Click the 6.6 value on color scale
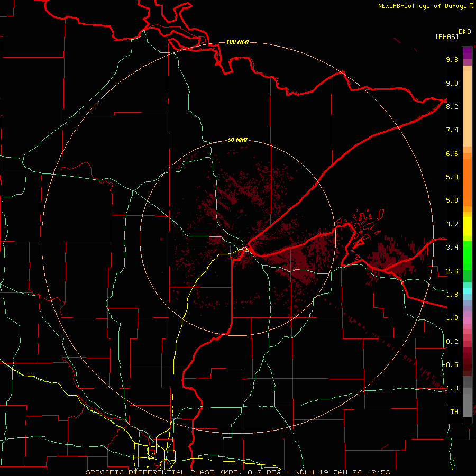 click(452, 153)
